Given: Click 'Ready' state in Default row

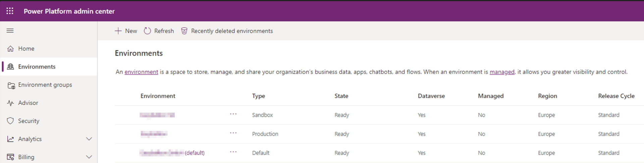Looking at the screenshot, I should coord(342,153).
